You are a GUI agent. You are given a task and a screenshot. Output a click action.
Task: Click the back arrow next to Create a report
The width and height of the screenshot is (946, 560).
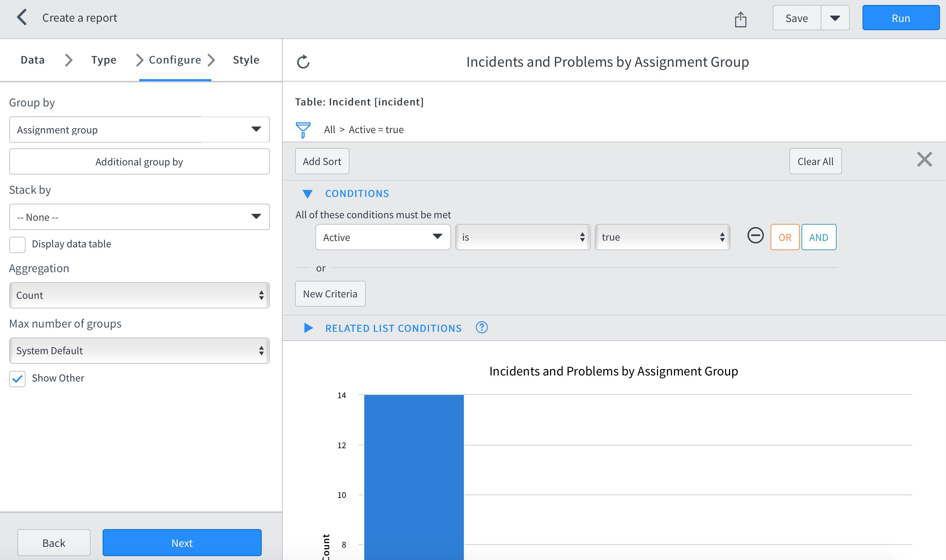pos(22,17)
